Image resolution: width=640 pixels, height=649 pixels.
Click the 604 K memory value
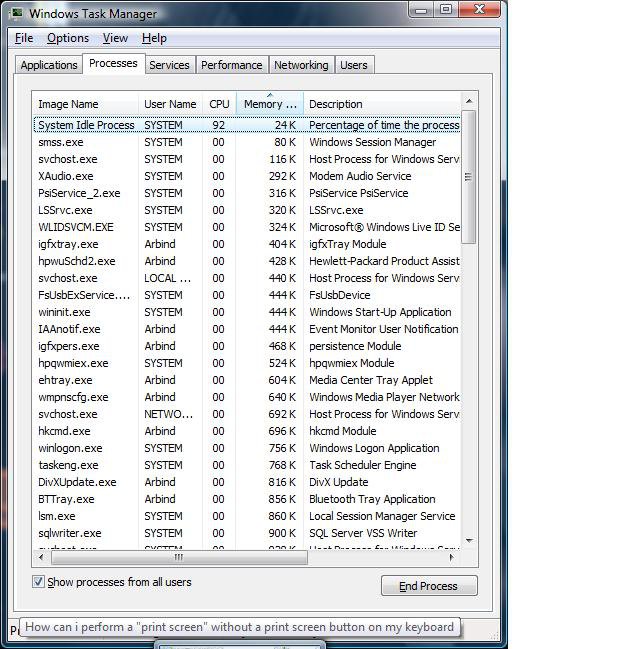pyautogui.click(x=282, y=380)
